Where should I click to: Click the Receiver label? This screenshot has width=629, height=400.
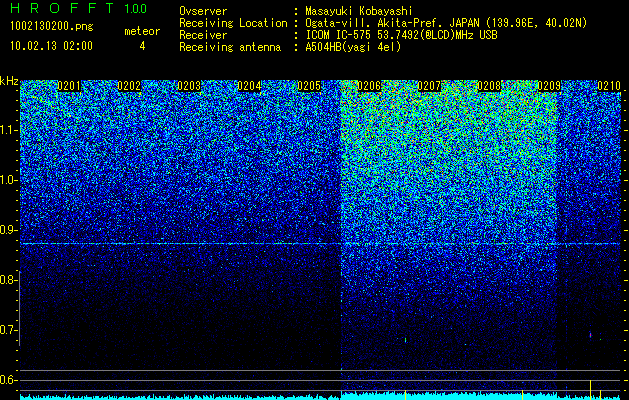203,35
